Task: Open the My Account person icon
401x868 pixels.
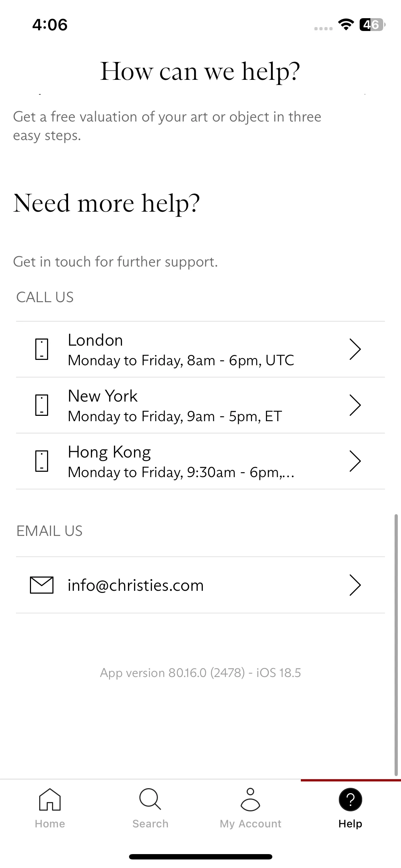Action: (251, 799)
